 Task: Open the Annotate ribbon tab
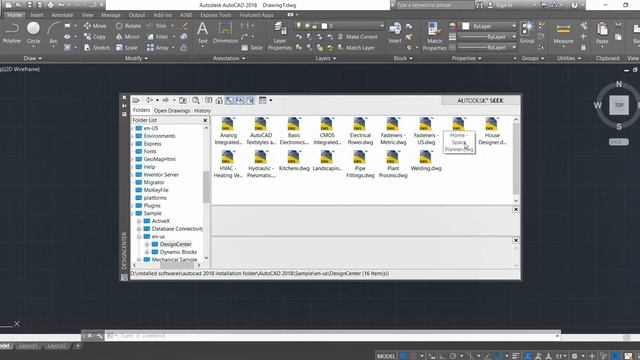[62, 15]
